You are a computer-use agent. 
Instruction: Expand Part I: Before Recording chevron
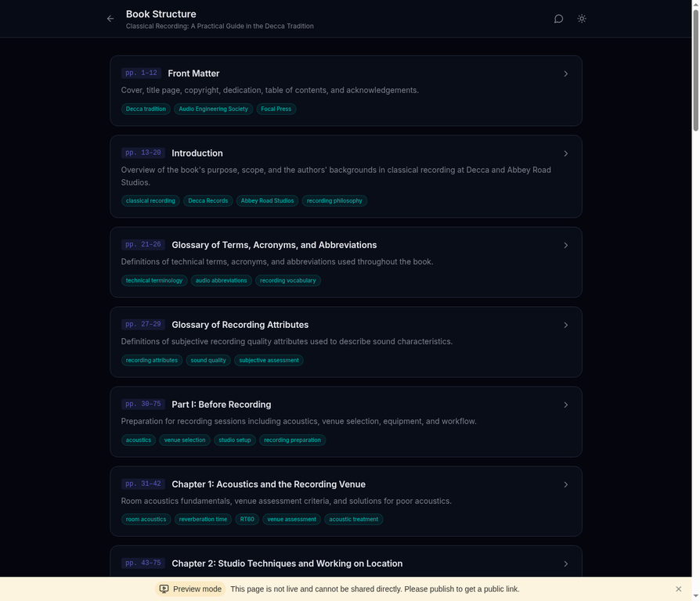coord(565,405)
